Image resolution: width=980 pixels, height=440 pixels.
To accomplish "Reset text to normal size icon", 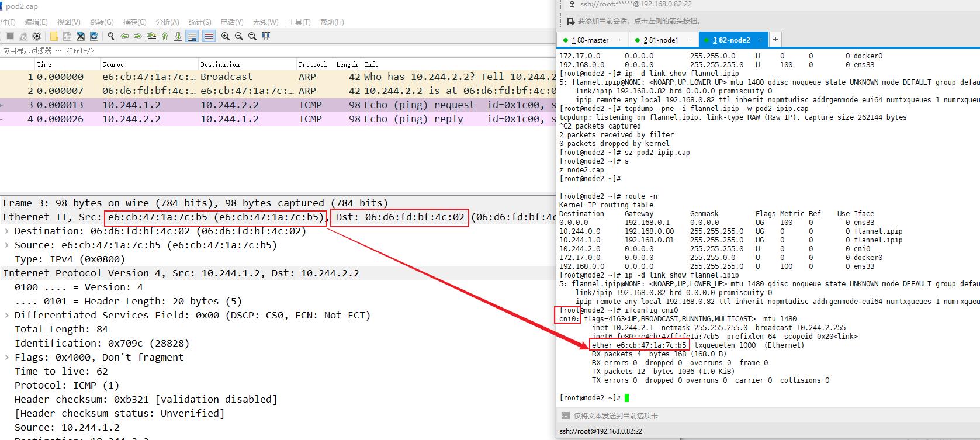I will 252,36.
